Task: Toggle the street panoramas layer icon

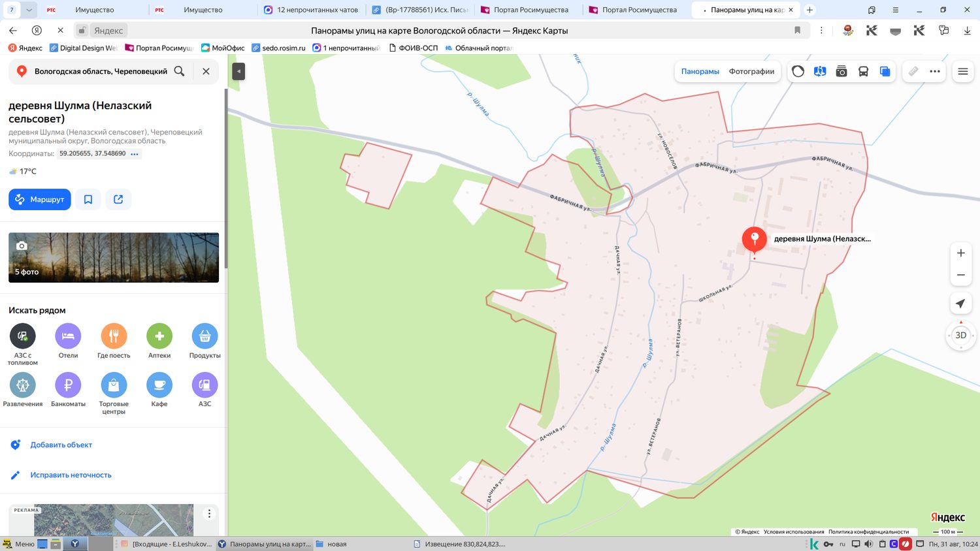Action: point(820,71)
